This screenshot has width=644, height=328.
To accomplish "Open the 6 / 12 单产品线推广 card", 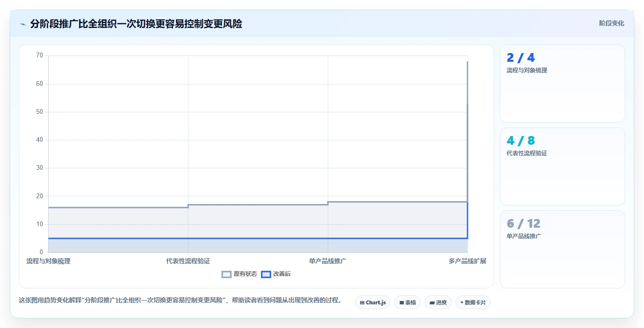I will (562, 249).
